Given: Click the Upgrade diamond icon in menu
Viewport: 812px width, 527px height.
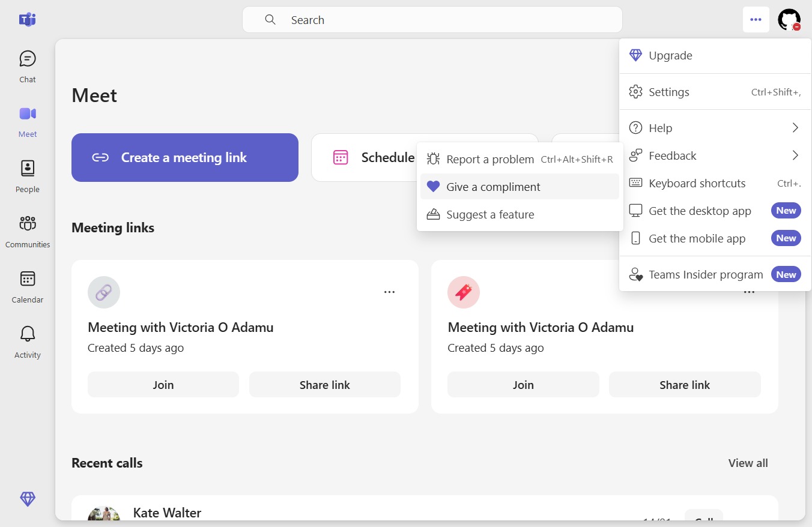Looking at the screenshot, I should pos(635,55).
